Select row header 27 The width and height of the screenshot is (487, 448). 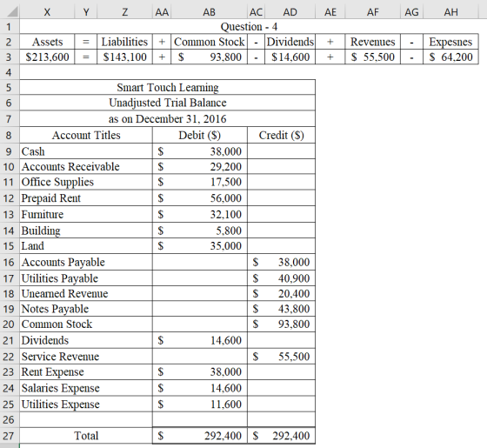(9, 436)
